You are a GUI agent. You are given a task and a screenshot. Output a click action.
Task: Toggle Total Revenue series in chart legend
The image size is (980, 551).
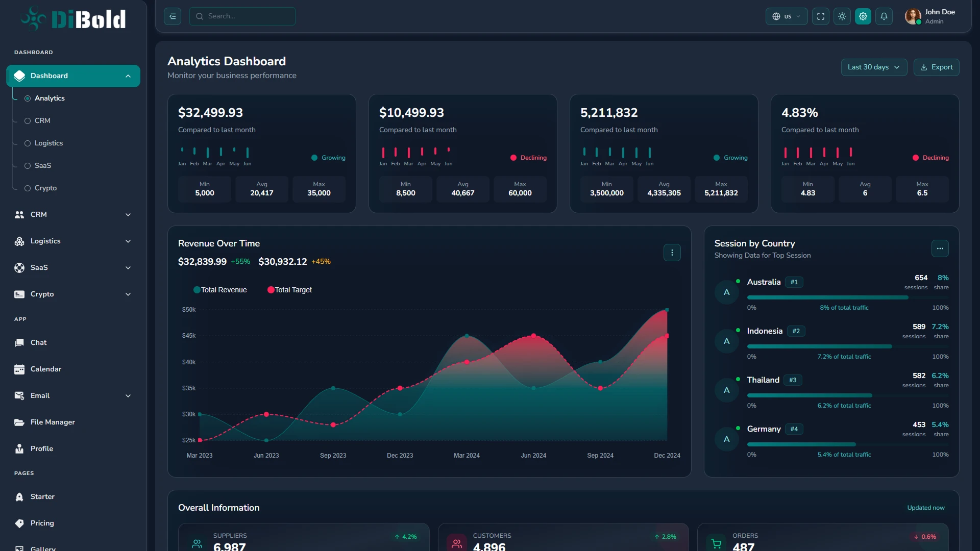[x=220, y=290]
